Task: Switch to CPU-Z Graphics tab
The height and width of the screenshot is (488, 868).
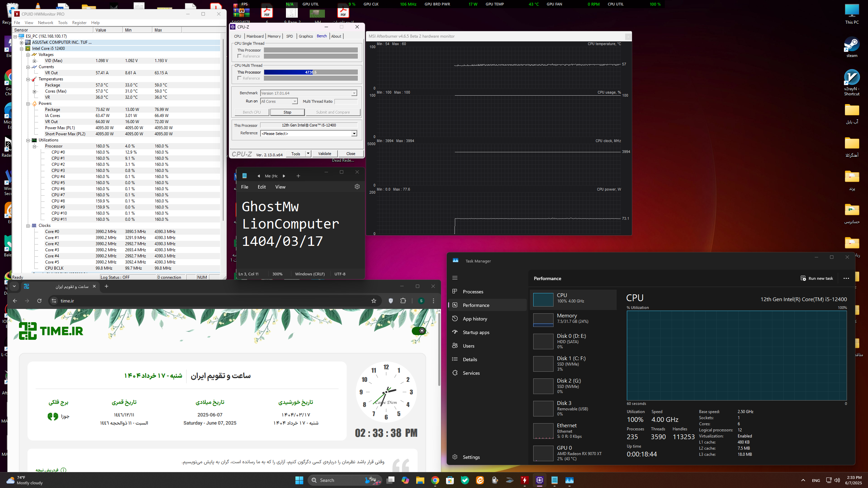Action: tap(306, 36)
